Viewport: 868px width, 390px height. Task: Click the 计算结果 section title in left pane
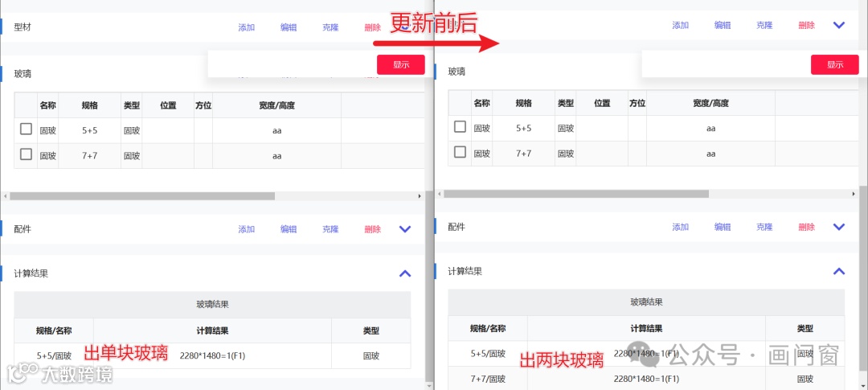[x=31, y=273]
